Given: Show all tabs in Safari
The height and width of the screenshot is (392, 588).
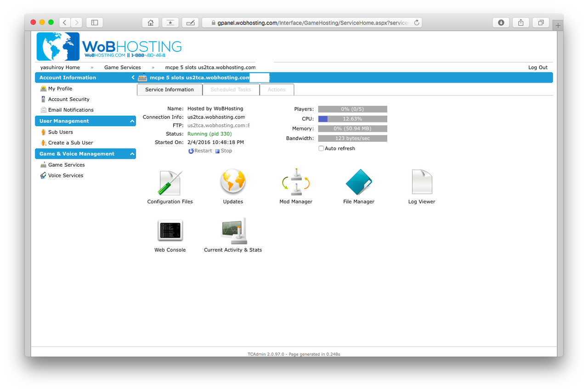Looking at the screenshot, I should click(541, 22).
